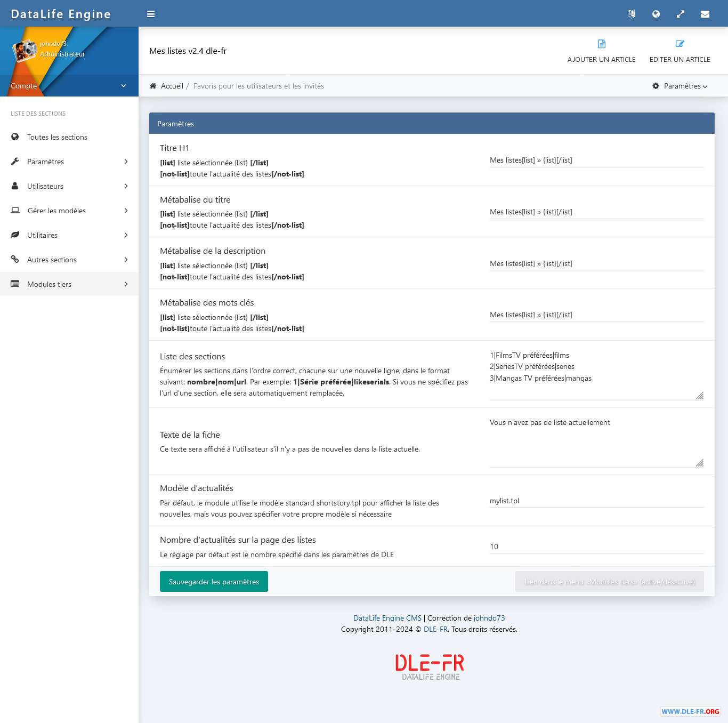Click the home icon in breadcrumb
728x723 pixels.
153,86
